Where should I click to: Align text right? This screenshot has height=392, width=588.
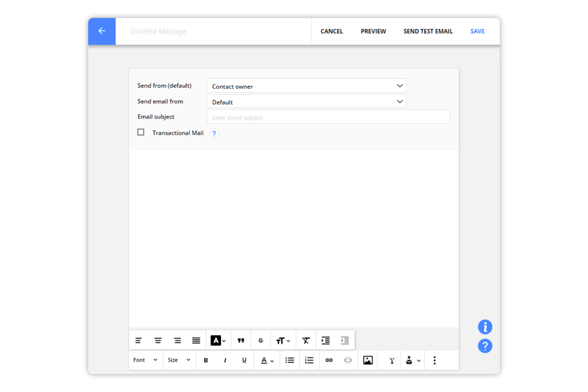click(177, 341)
